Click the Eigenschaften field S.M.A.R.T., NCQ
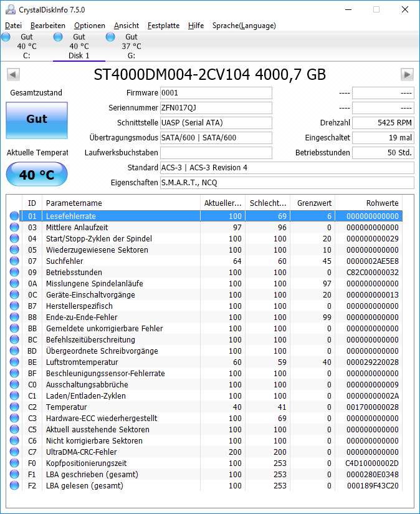This screenshot has height=514, width=420. tap(287, 183)
